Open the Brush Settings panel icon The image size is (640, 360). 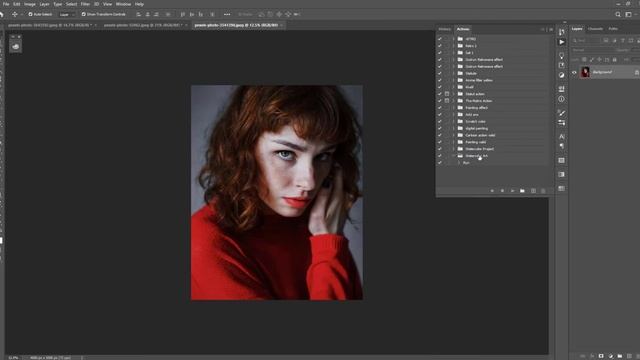pos(562,123)
